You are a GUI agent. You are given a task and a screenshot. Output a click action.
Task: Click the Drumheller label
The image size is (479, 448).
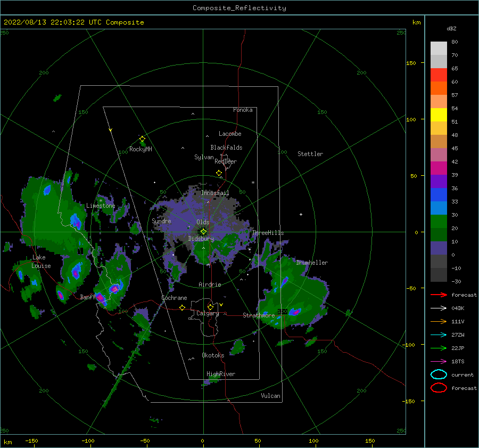point(312,263)
